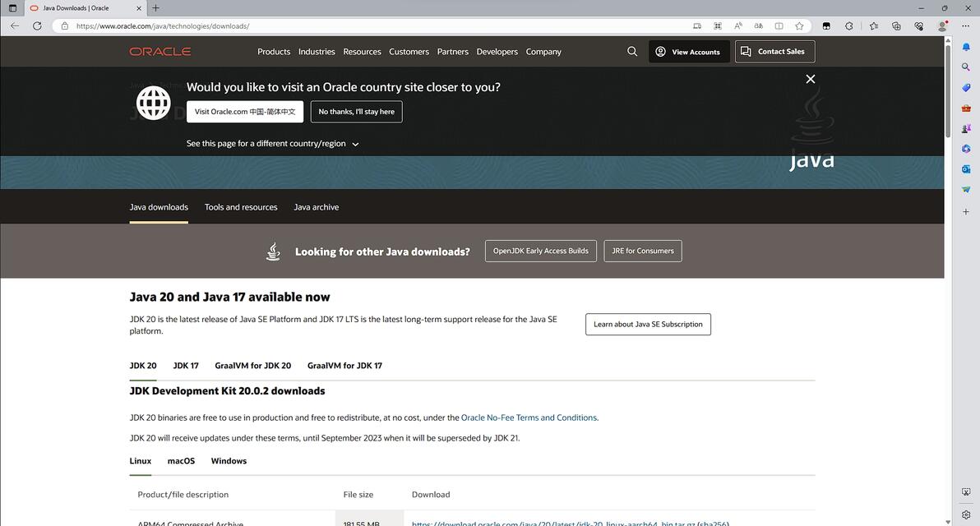980x526 pixels.
Task: Switch to Tools and resources tab
Action: click(241, 207)
